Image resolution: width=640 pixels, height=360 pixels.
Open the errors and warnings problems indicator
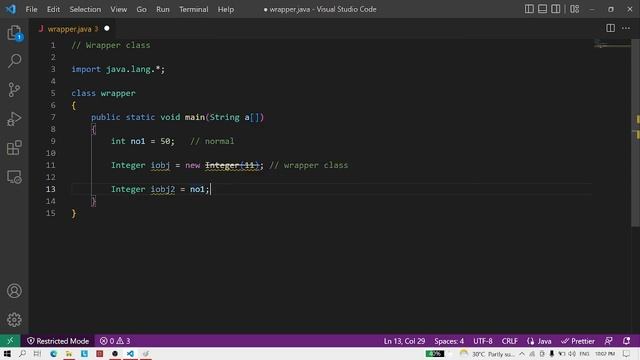[x=115, y=341]
